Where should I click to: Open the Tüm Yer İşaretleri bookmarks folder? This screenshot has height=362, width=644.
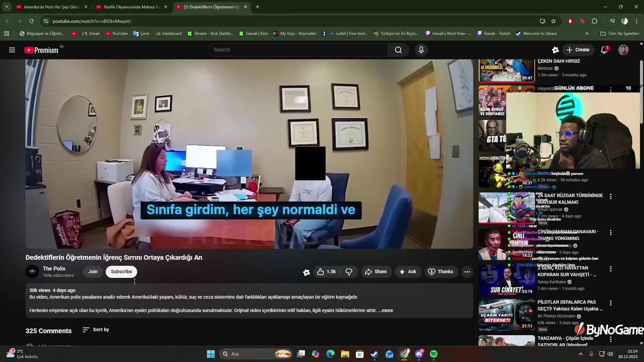pos(619,34)
